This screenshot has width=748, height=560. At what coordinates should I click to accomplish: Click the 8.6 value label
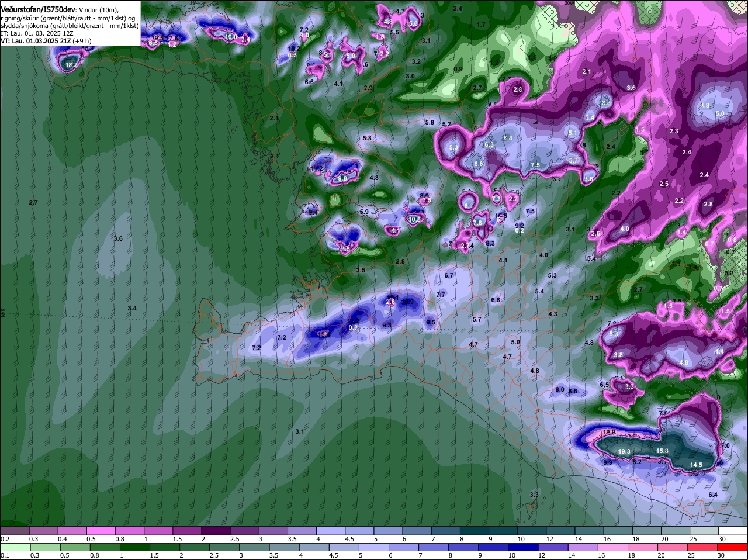click(573, 391)
